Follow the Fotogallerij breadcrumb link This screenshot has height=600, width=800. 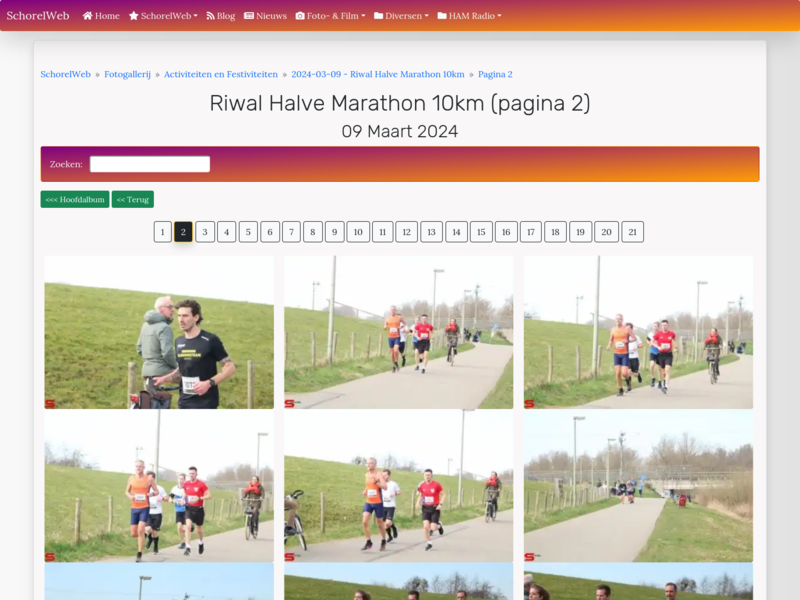[x=128, y=74]
